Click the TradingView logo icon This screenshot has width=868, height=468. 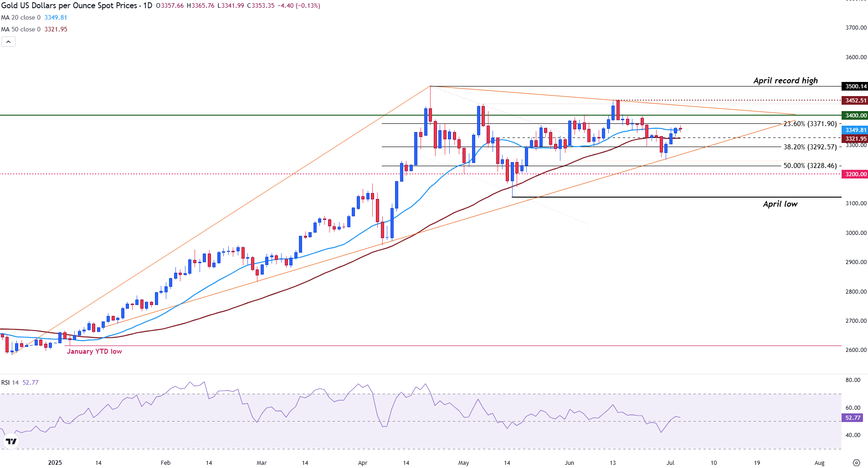coord(11,441)
